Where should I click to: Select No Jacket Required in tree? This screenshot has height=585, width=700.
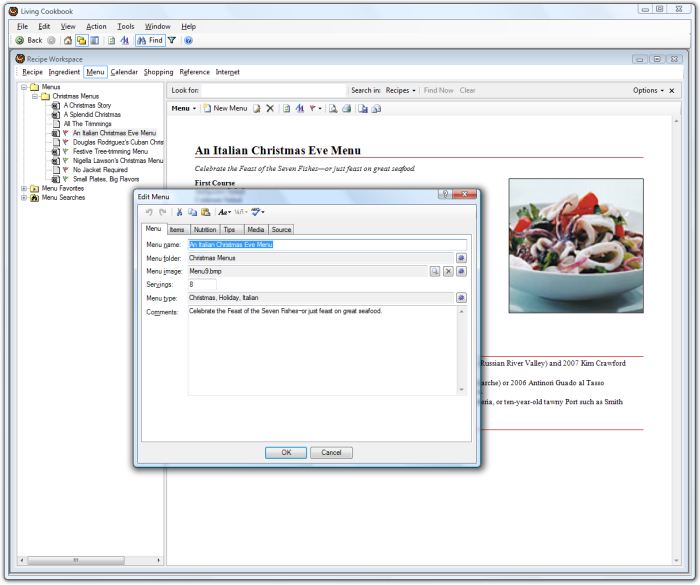tap(100, 170)
